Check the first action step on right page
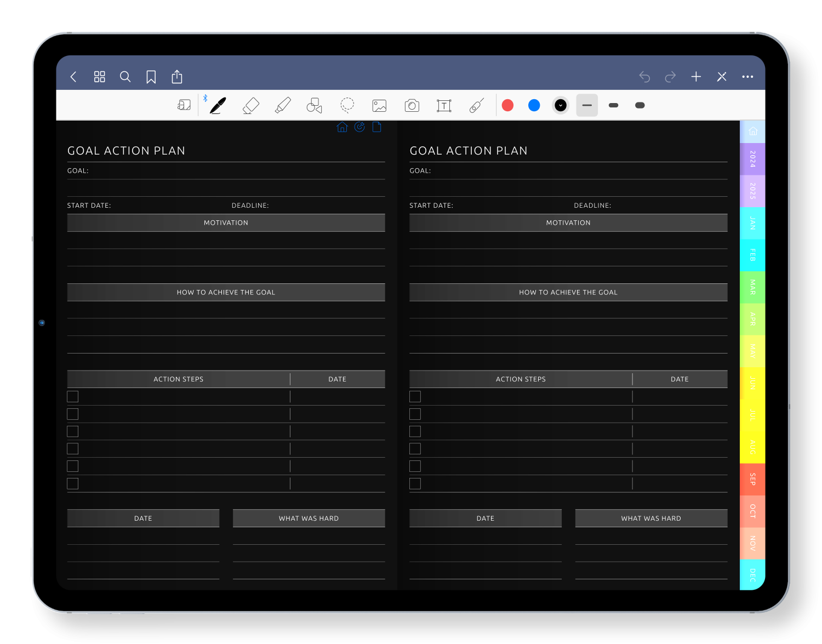Screen dimensions: 822x644 [x=415, y=397]
